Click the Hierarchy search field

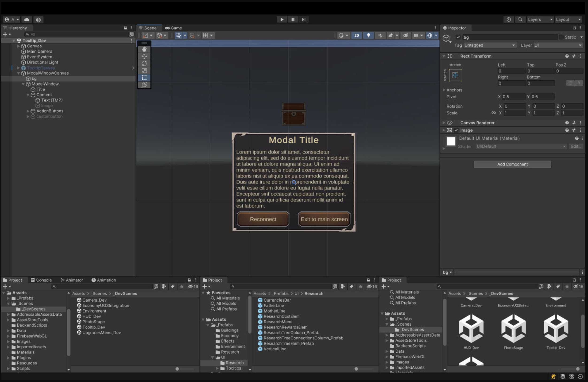coord(77,34)
